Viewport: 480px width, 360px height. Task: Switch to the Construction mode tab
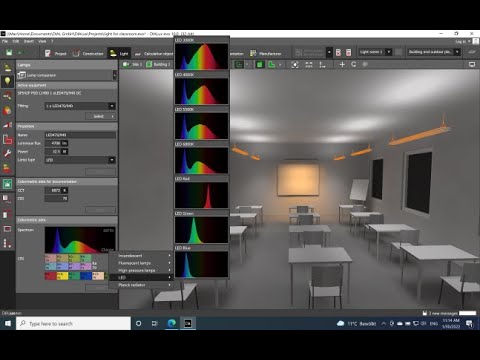(x=88, y=53)
